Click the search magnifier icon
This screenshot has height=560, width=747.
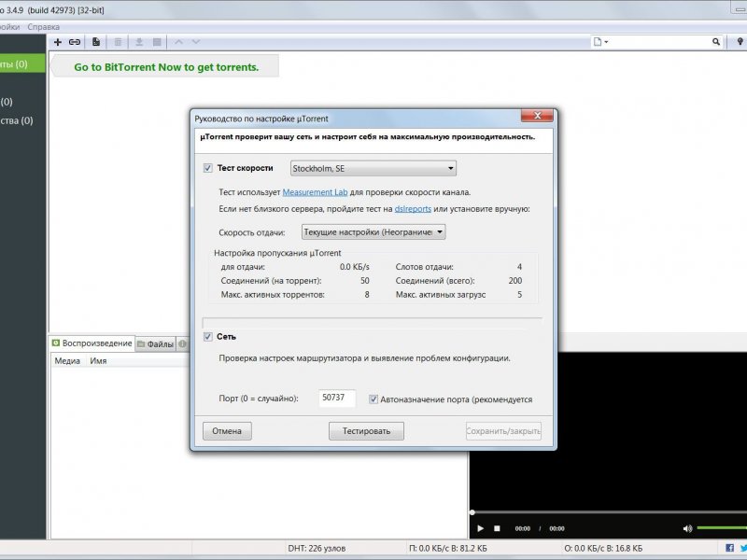(715, 42)
